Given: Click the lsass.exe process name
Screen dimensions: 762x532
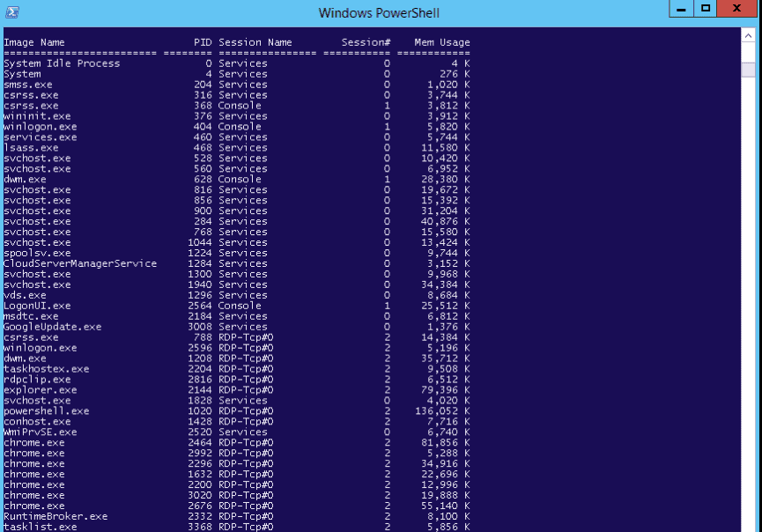Looking at the screenshot, I should point(31,148).
